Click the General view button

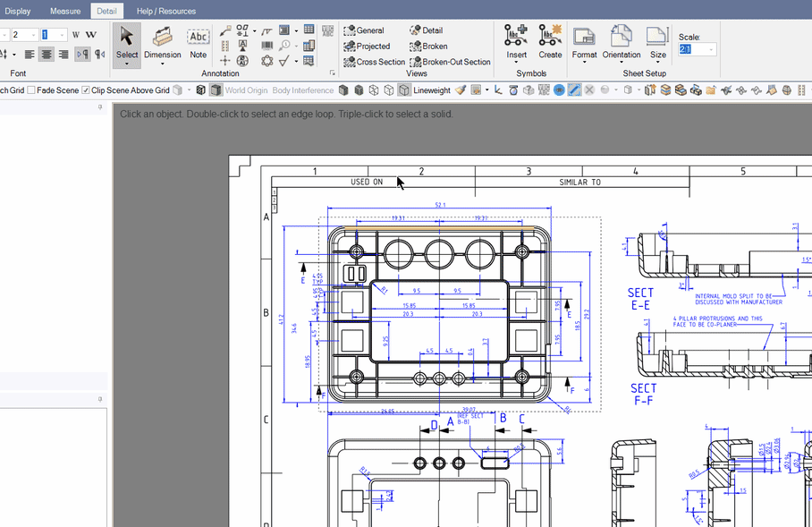tap(364, 30)
